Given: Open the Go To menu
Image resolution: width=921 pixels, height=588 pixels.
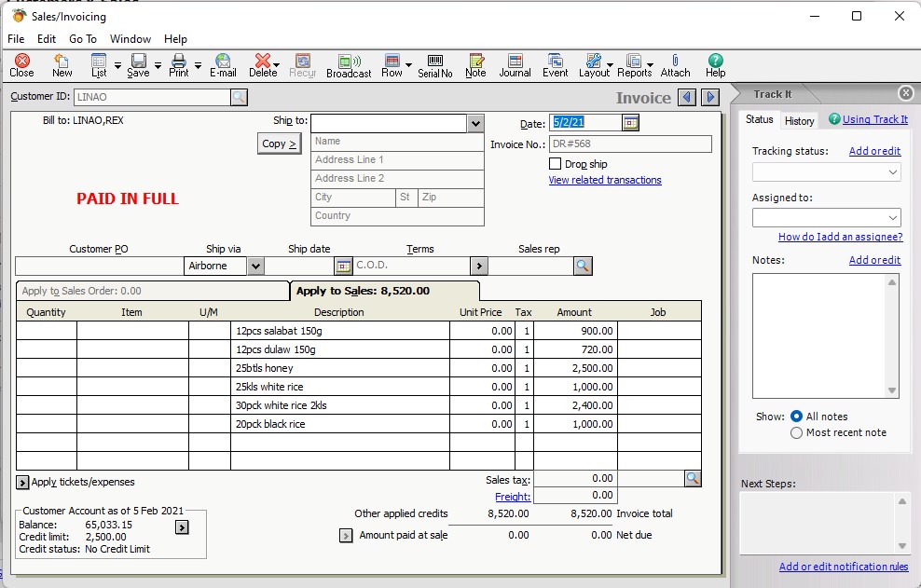Looking at the screenshot, I should pyautogui.click(x=83, y=39).
